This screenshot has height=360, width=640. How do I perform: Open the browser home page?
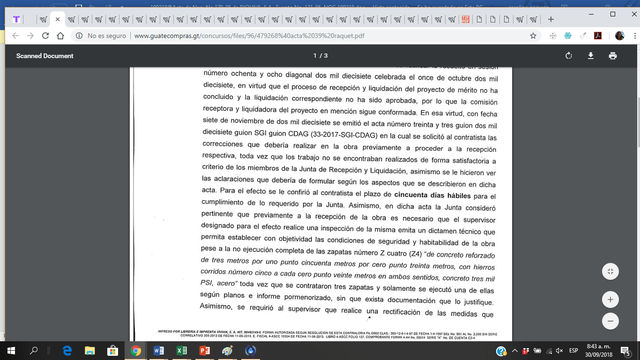pos(60,36)
